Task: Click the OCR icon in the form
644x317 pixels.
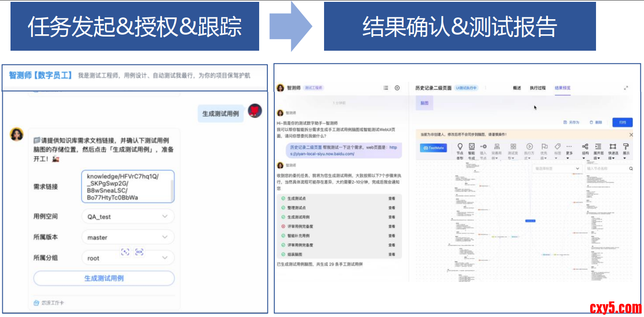Action: pos(139,252)
